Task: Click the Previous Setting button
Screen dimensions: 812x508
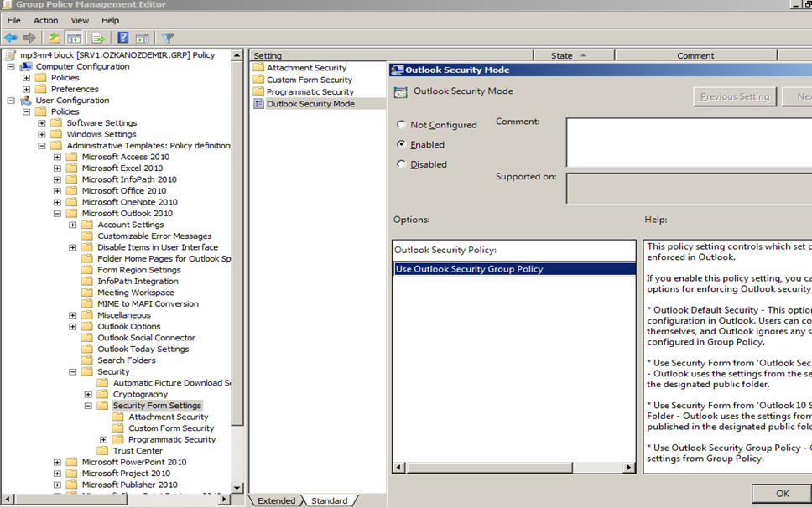Action: [x=735, y=96]
